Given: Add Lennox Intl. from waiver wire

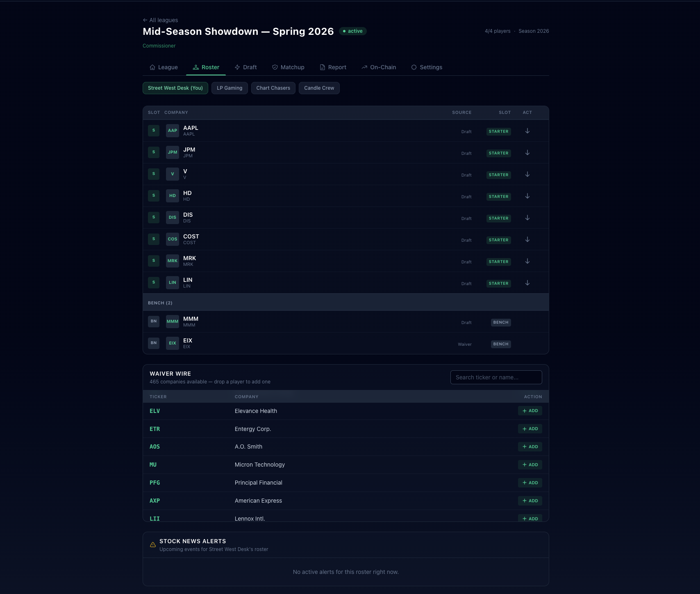Looking at the screenshot, I should click(x=530, y=518).
